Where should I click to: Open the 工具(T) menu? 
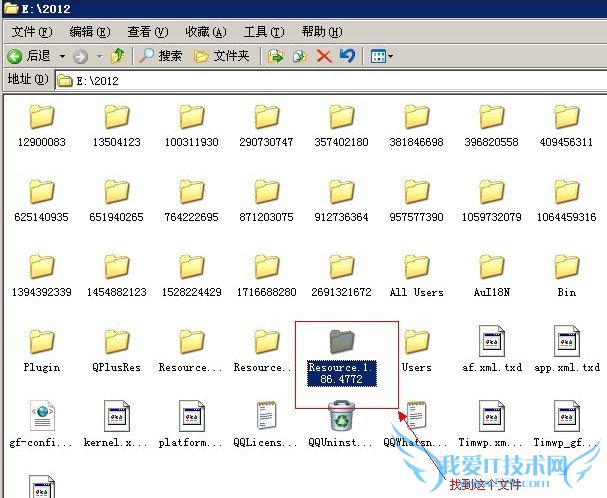coord(264,32)
